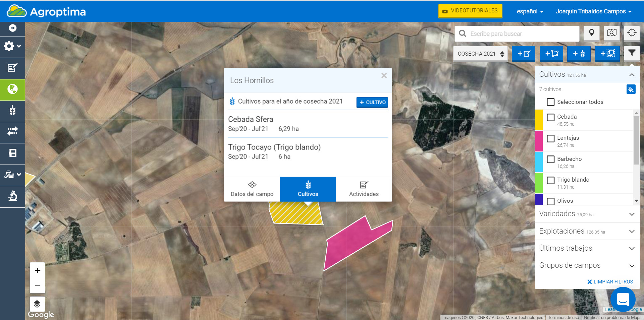The width and height of the screenshot is (644, 320).
Task: Open the COSECHA 2021 dropdown
Action: [480, 54]
